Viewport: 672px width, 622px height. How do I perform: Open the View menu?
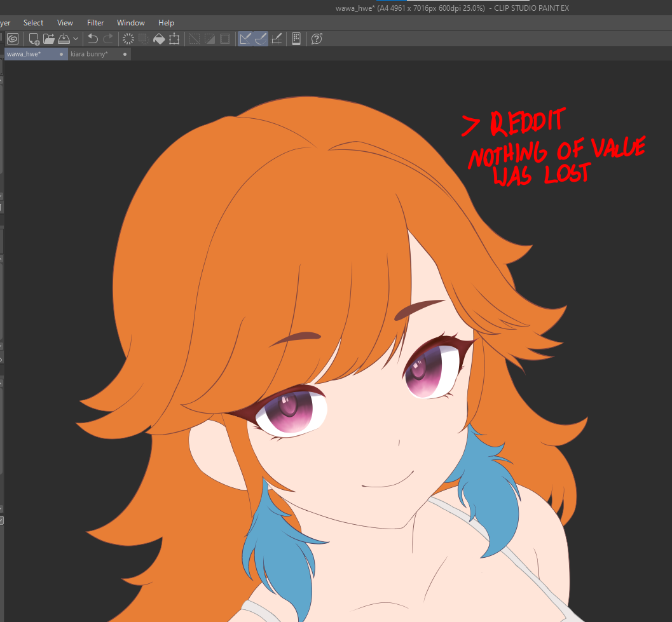(x=65, y=23)
